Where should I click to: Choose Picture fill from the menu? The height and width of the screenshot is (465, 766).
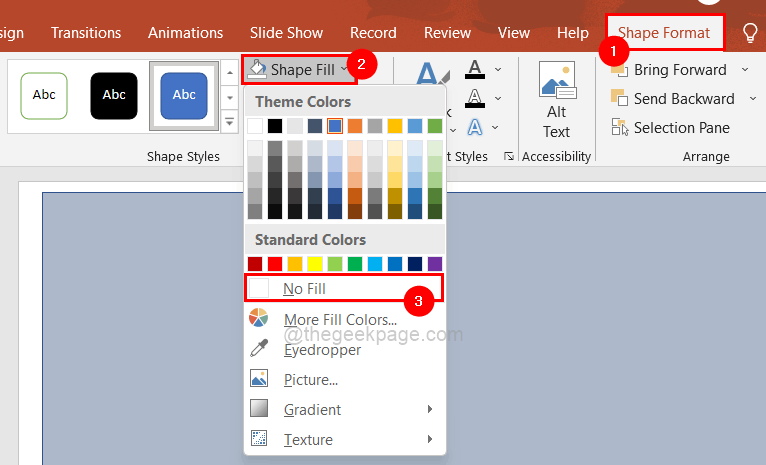(310, 380)
